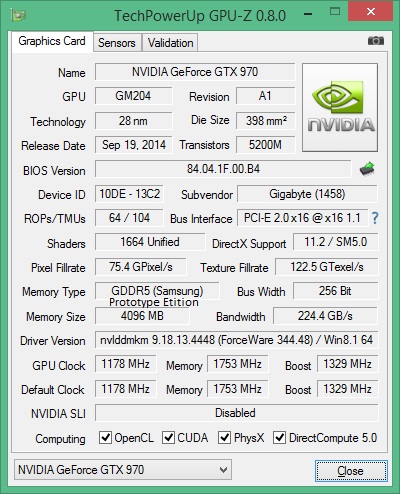This screenshot has height=494, width=400.
Task: Click the Texture Fillrate field 122.5 GTexel/s
Action: 327,267
